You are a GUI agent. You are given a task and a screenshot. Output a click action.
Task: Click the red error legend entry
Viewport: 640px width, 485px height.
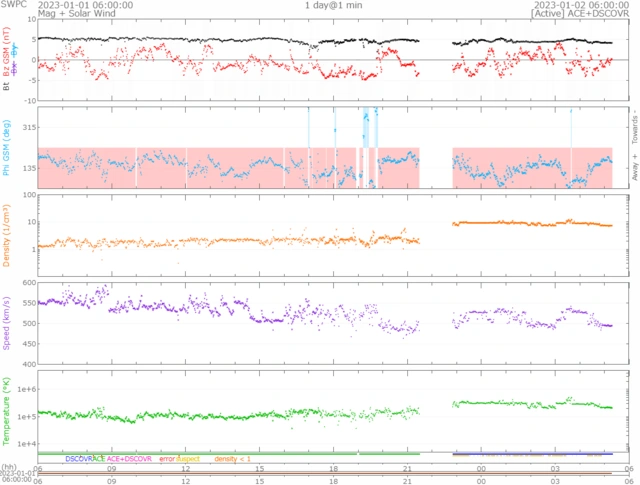pyautogui.click(x=167, y=459)
